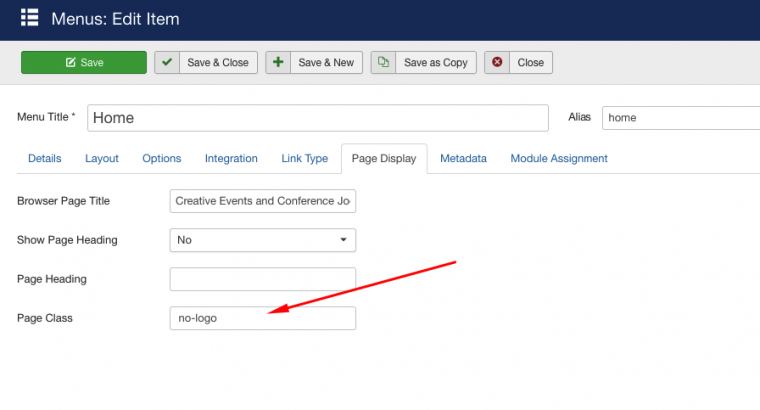Focus the Page Class input field
The height and width of the screenshot is (410, 760).
(263, 318)
